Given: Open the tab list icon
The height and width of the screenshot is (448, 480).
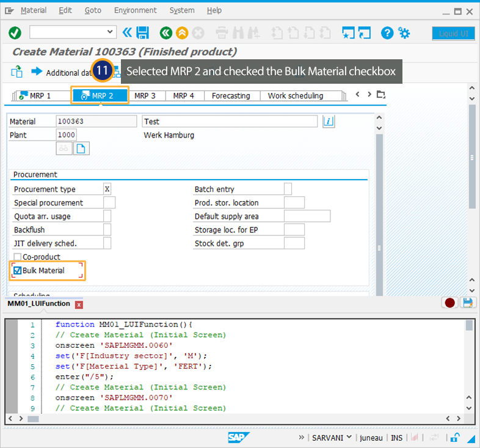Looking at the screenshot, I should 381,94.
